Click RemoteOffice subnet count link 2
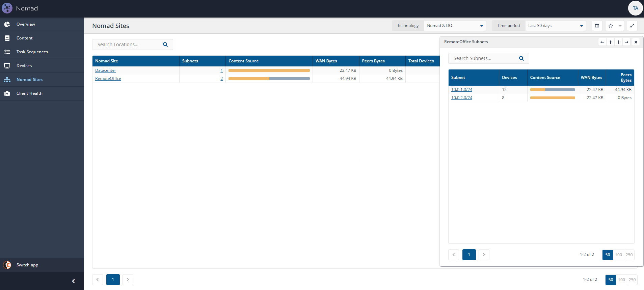The image size is (644, 290). tap(221, 79)
